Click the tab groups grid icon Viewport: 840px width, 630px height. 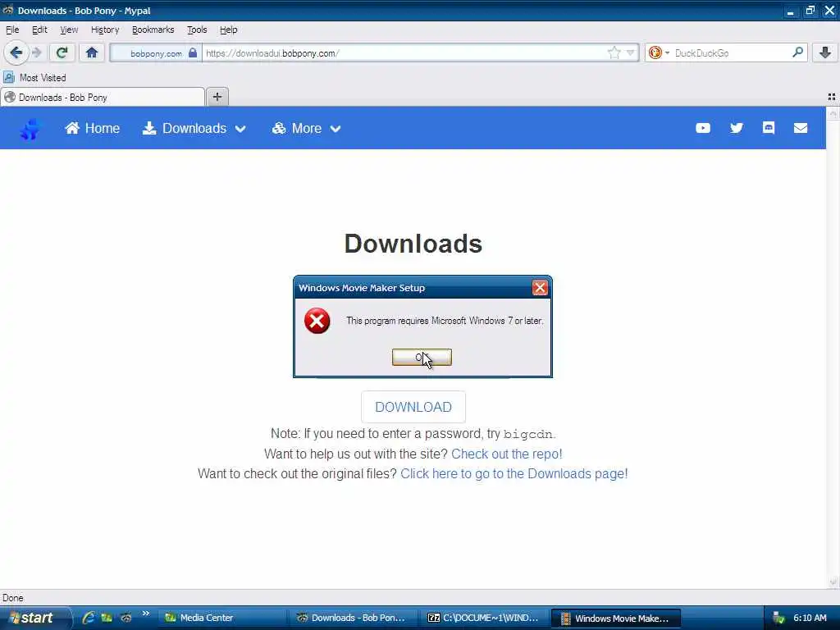pos(832,97)
